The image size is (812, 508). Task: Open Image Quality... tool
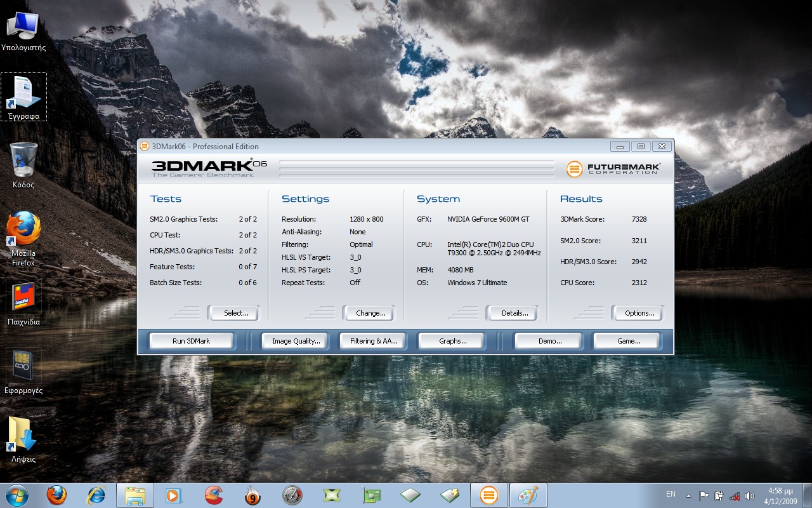click(296, 341)
